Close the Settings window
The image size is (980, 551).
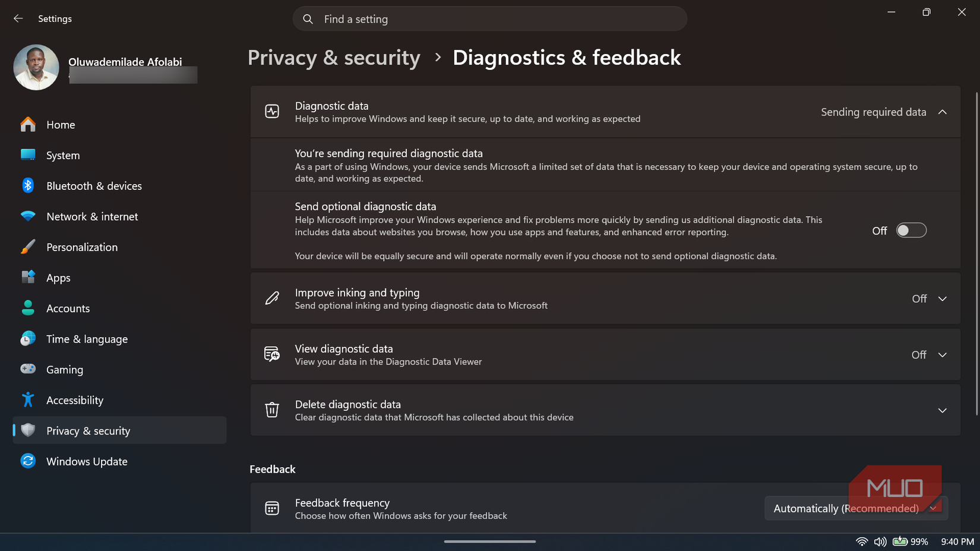click(962, 12)
